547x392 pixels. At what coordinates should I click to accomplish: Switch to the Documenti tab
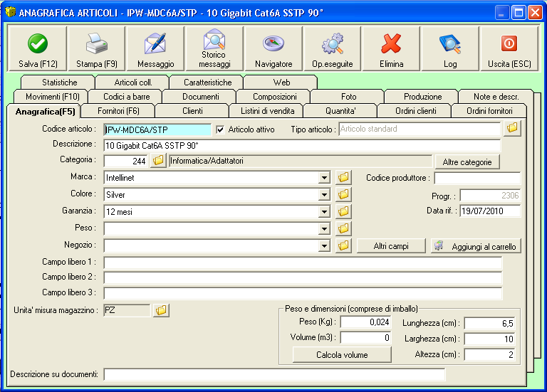[199, 97]
